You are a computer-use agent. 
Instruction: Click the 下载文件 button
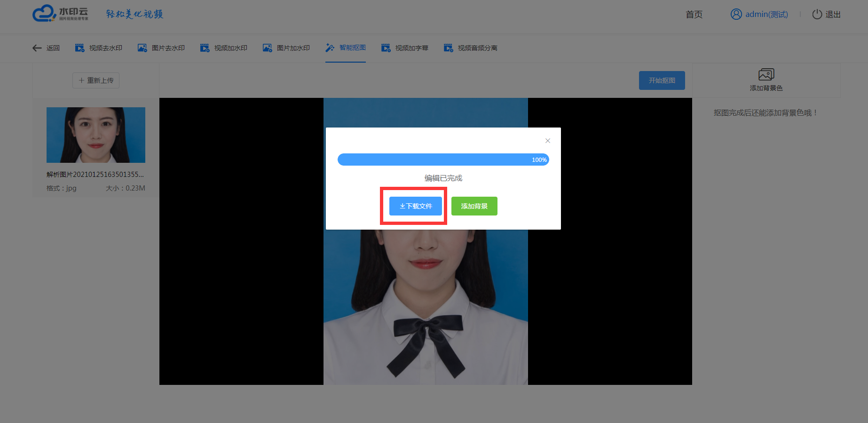[416, 206]
